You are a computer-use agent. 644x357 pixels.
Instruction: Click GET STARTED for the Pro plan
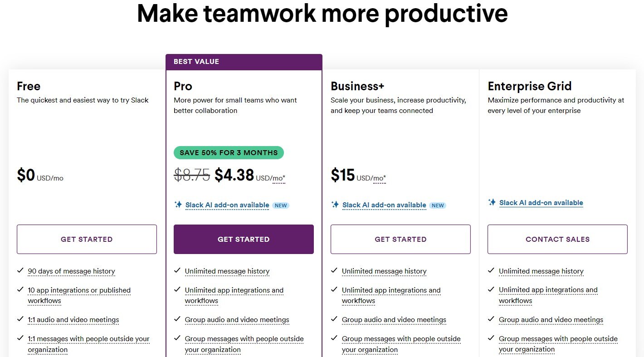[x=244, y=239]
